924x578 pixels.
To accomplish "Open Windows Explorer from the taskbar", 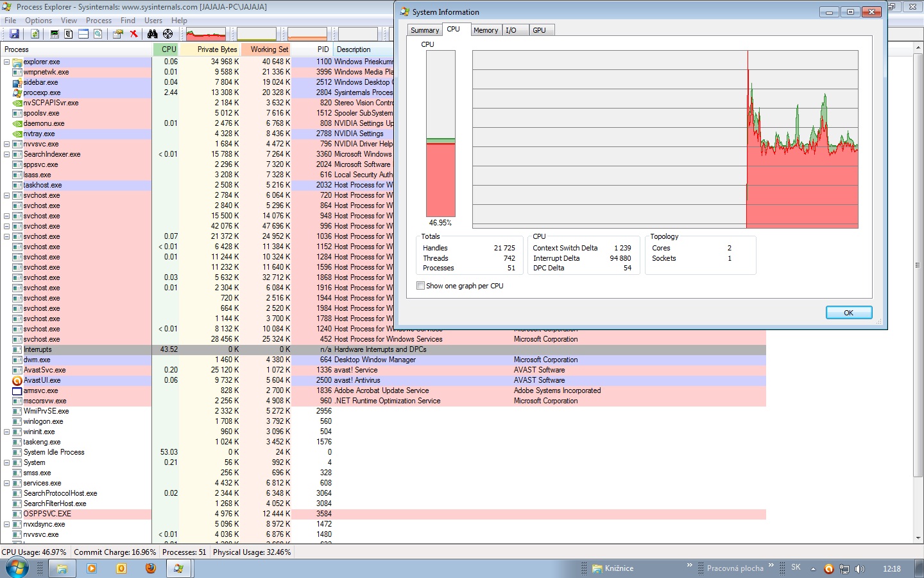I will tap(62, 568).
